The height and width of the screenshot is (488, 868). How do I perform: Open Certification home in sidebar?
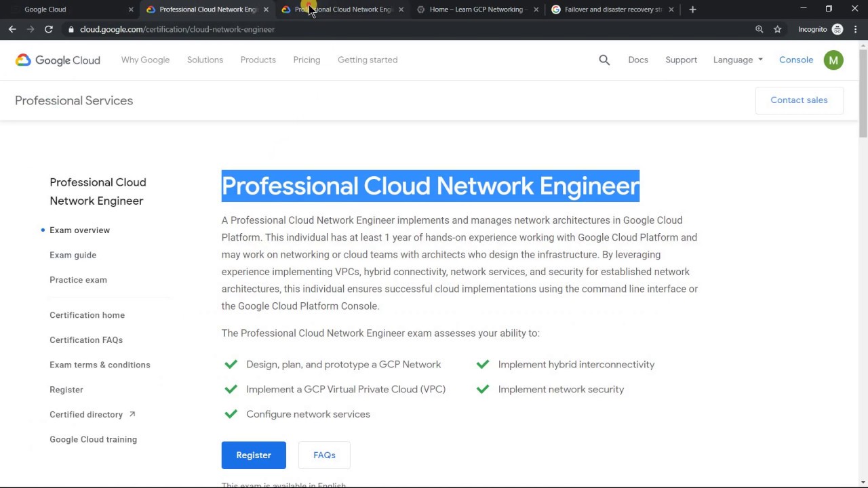pyautogui.click(x=87, y=315)
